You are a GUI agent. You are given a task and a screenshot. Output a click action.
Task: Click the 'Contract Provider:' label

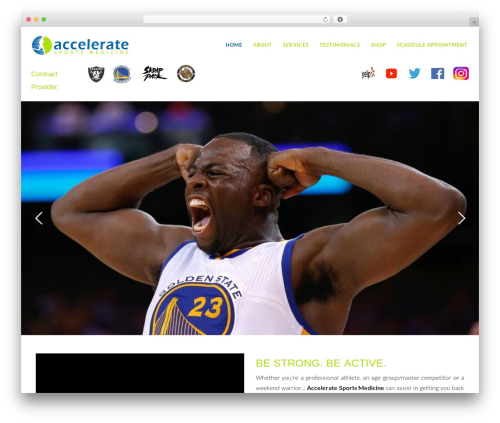[x=45, y=80]
